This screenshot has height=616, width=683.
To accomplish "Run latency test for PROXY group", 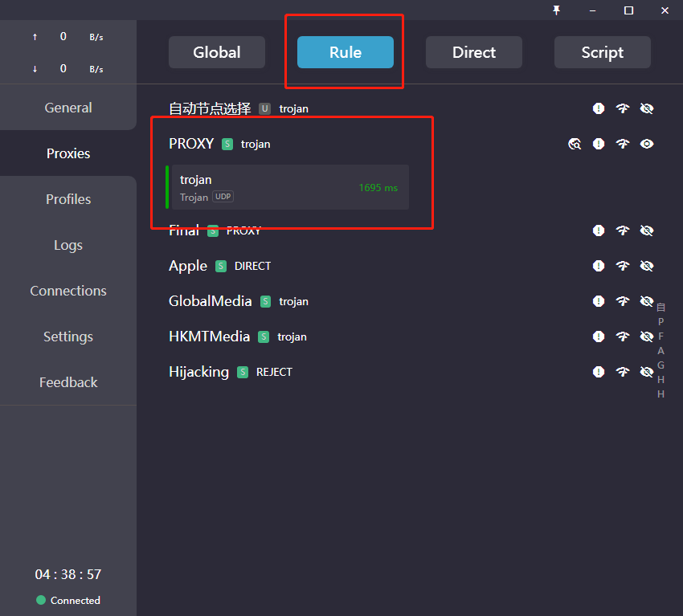I will (x=623, y=144).
